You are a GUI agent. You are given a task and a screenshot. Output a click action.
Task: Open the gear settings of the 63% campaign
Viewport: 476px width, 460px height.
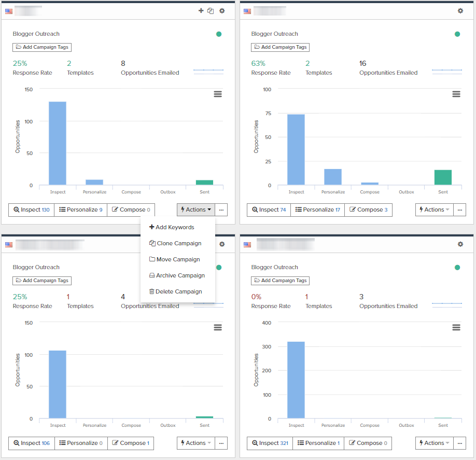click(460, 11)
